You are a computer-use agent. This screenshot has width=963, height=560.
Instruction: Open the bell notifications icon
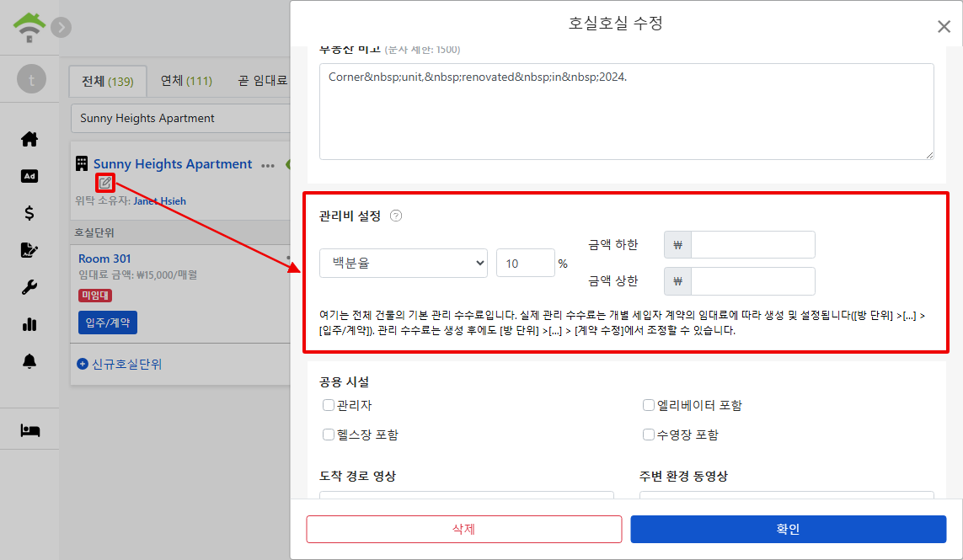tap(29, 361)
